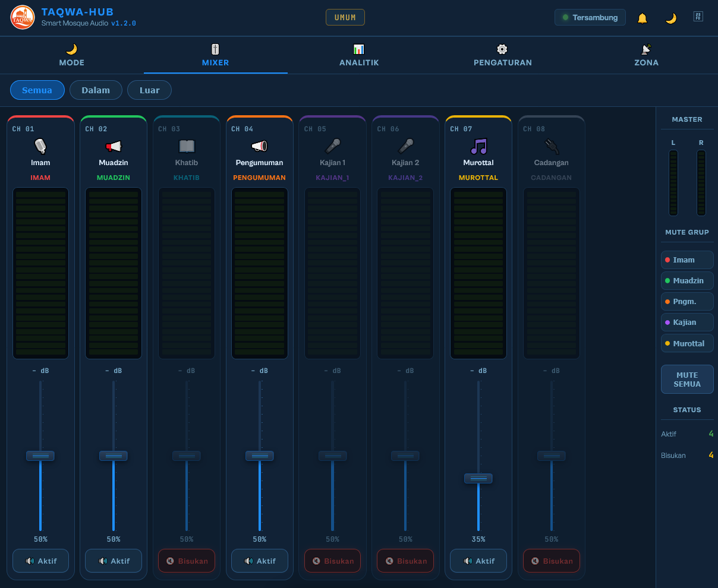Click the KAJIAN_1 group label
The image size is (718, 588).
click(332, 178)
